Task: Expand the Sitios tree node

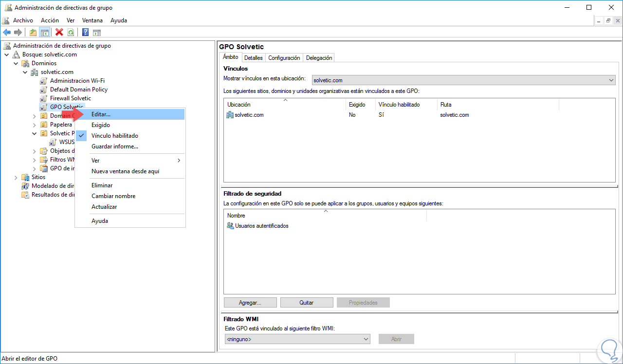Action: coord(16,177)
